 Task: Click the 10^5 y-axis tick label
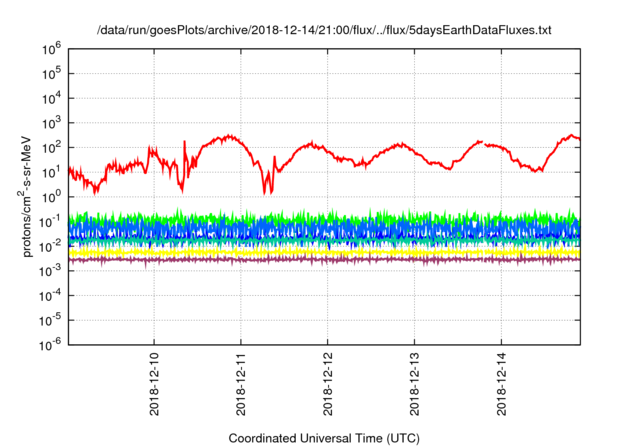click(51, 74)
